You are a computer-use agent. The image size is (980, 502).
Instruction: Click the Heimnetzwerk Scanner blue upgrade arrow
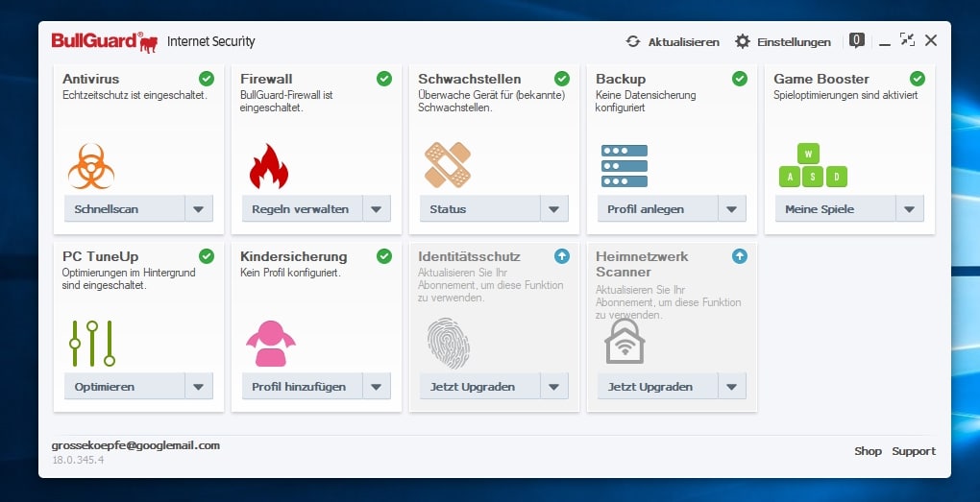pos(740,256)
